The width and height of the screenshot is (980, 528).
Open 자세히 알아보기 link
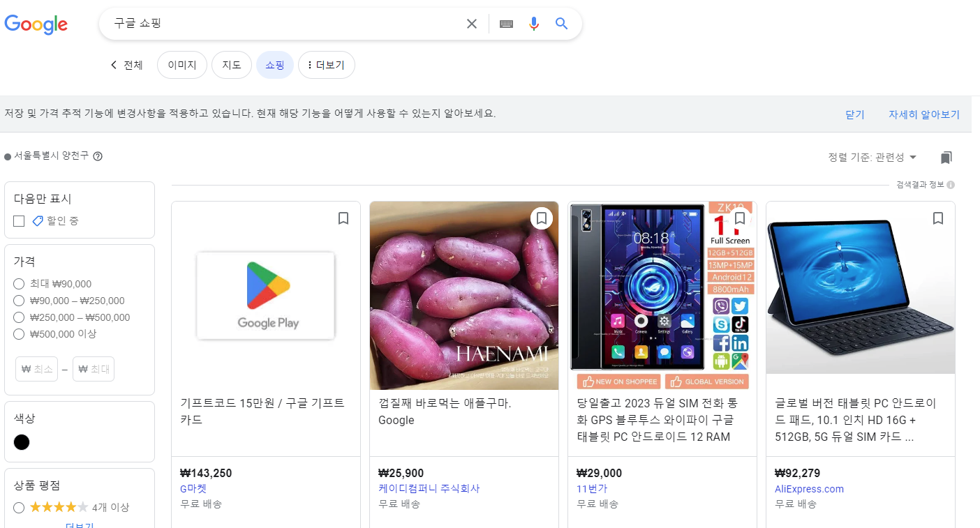924,114
